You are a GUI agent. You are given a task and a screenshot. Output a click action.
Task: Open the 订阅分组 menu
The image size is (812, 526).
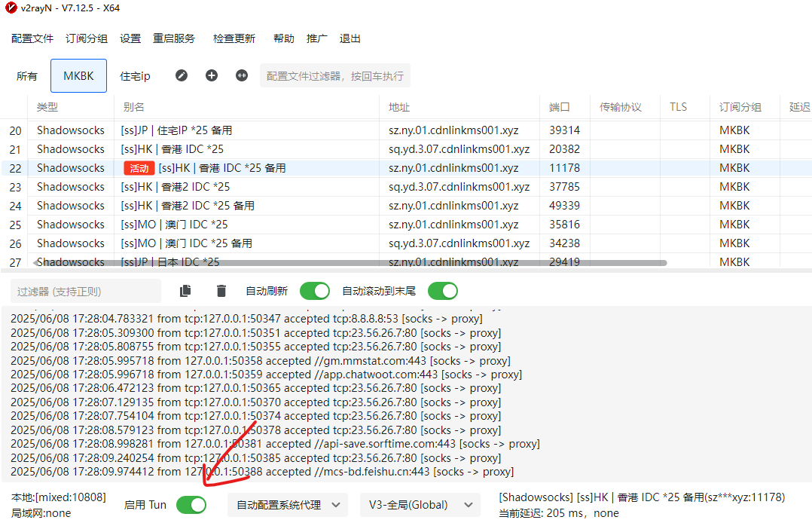coord(86,38)
